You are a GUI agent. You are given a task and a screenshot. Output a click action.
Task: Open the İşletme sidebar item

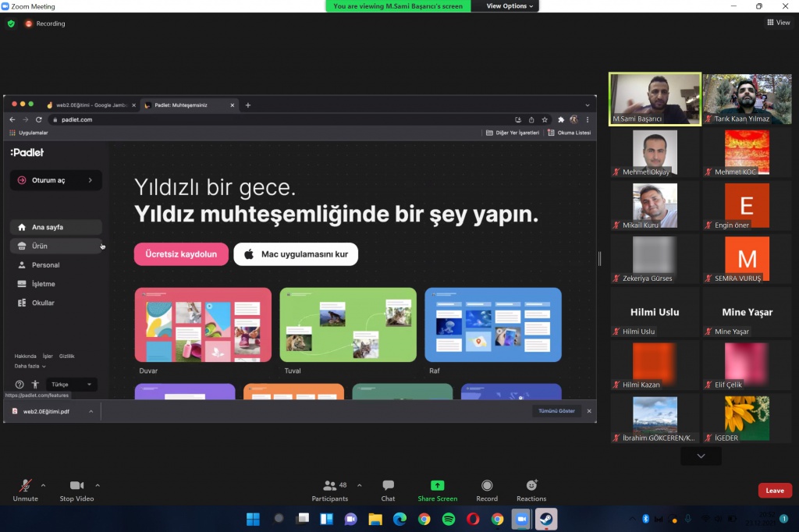click(x=56, y=284)
